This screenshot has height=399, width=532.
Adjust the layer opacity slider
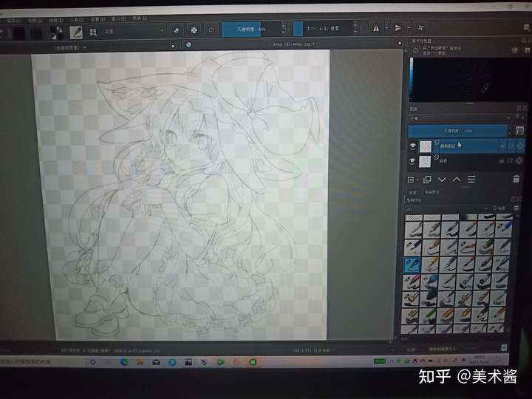point(458,131)
